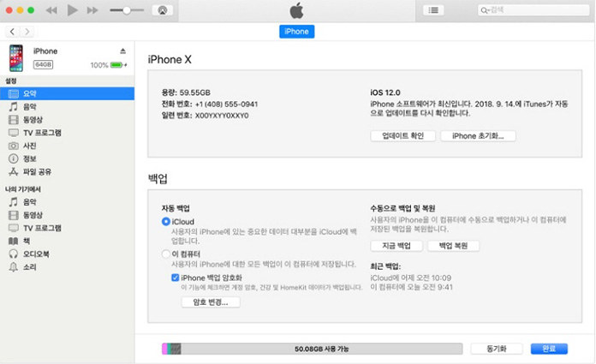Click the 암호 변경... button
This screenshot has width=596, height=364.
point(211,302)
